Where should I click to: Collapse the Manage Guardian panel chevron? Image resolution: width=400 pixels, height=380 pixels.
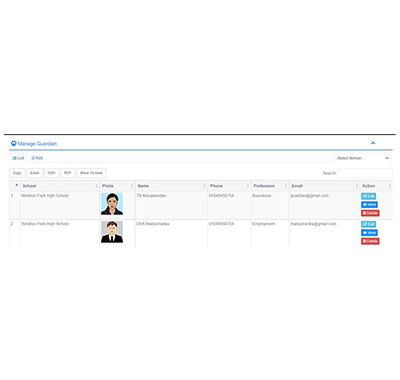click(x=373, y=143)
